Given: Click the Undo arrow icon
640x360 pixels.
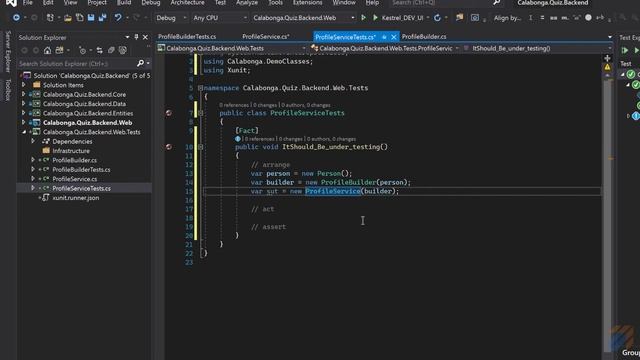Looking at the screenshot, I should pyautogui.click(x=118, y=18).
